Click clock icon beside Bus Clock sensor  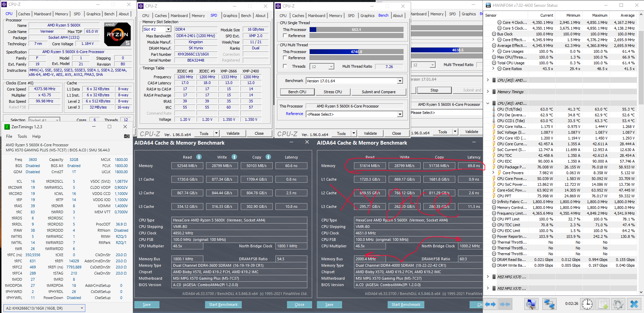coord(494,34)
